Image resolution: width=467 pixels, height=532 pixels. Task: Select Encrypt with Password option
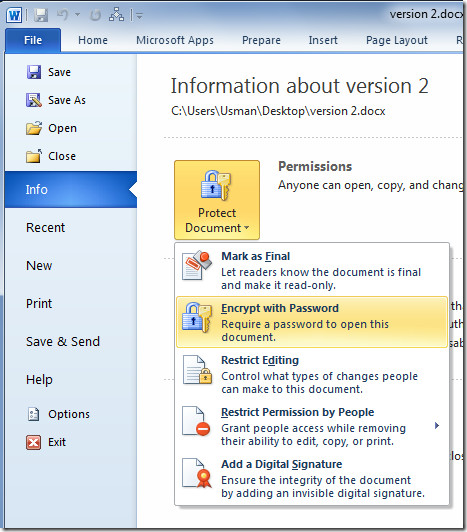[312, 322]
